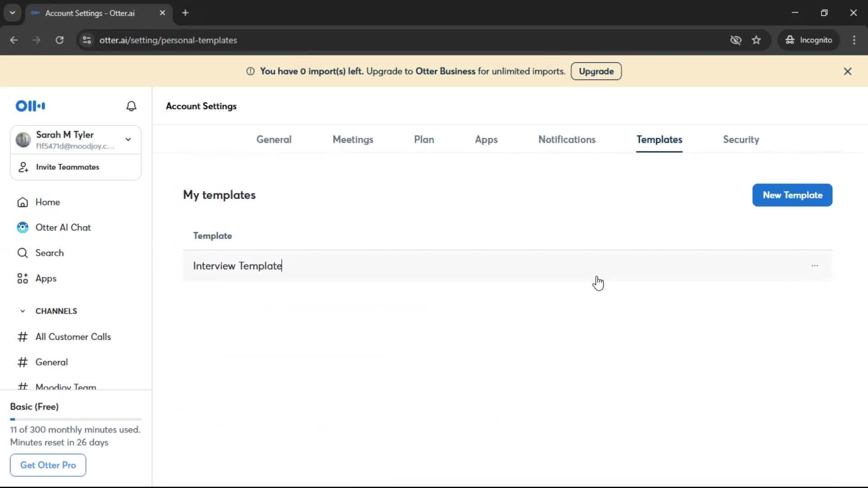
Task: Reload the page
Action: 59,40
